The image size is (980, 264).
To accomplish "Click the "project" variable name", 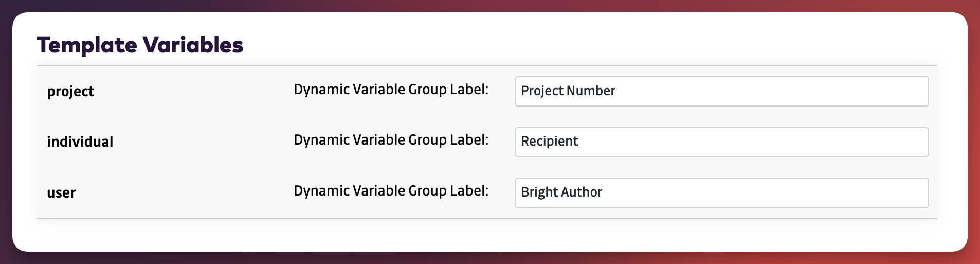I will click(70, 92).
